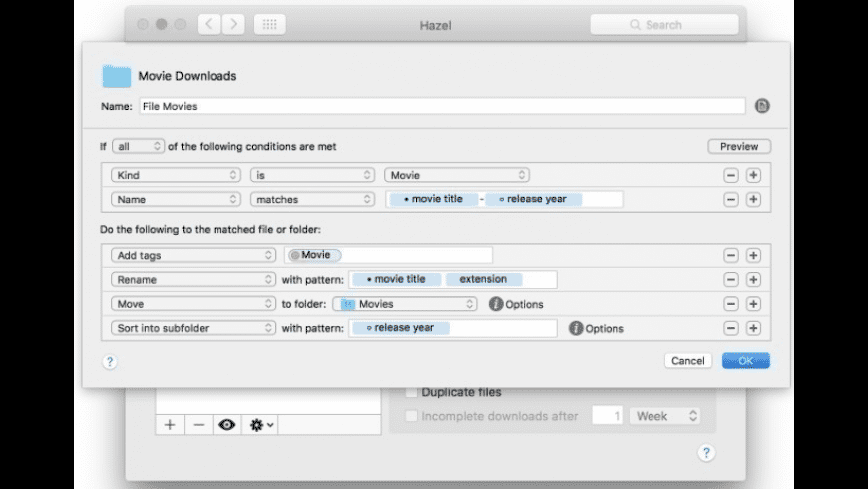Open the Movies destination folder dropdown
This screenshot has width=868, height=489.
coord(405,304)
